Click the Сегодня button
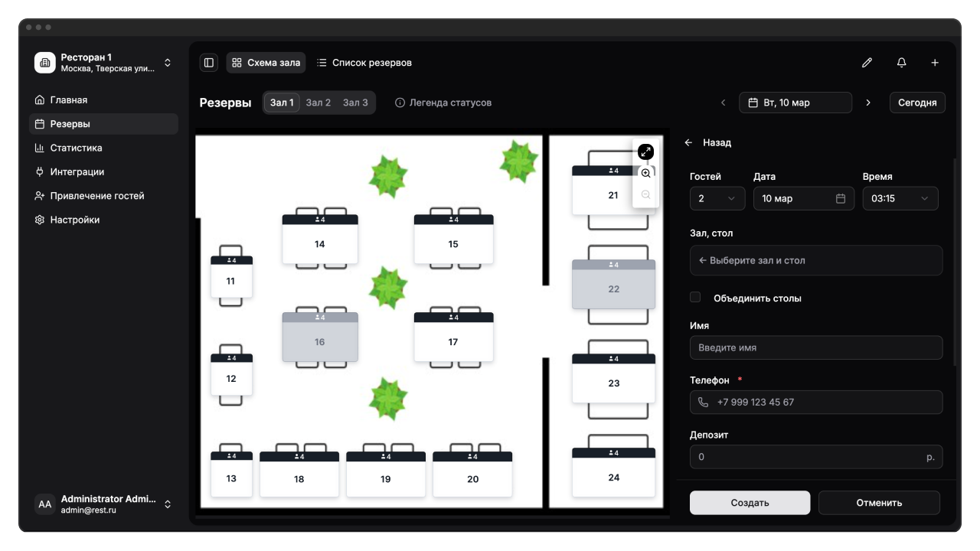Screen dimensions: 980x551 (916, 103)
